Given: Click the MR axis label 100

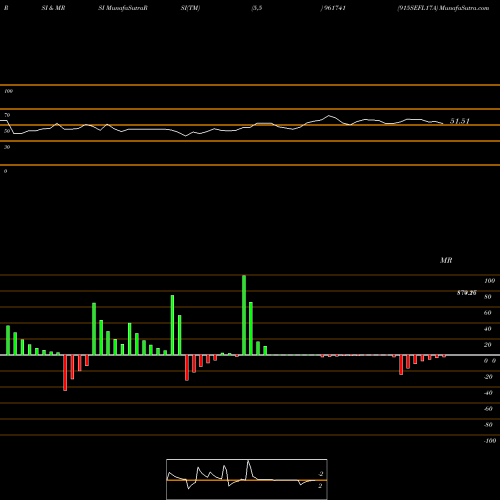Looking at the screenshot, I should (x=489, y=281).
